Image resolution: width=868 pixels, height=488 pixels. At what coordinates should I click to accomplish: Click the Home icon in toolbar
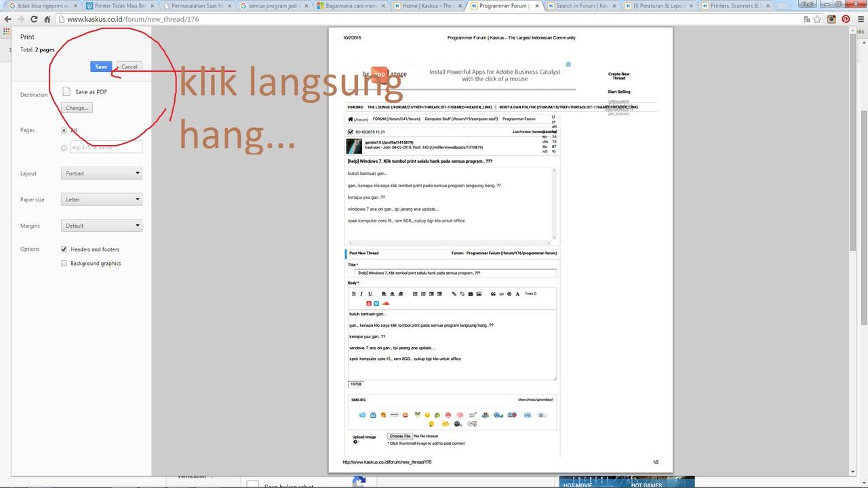(x=47, y=19)
